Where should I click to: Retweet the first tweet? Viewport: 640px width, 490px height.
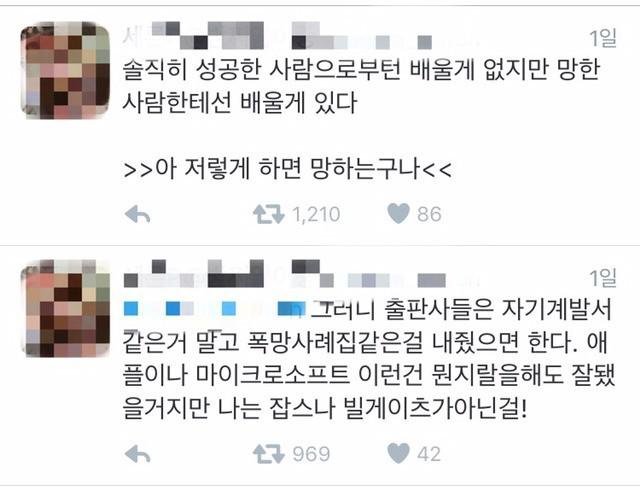tap(268, 214)
